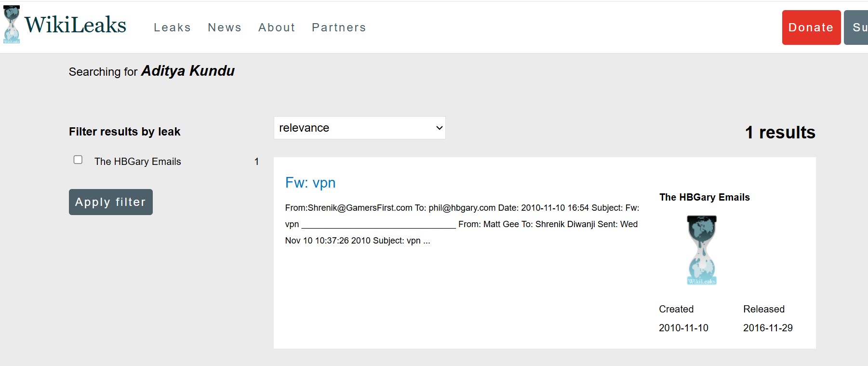This screenshot has height=366, width=868.
Task: Open the Fw: vpn search result
Action: coord(310,183)
